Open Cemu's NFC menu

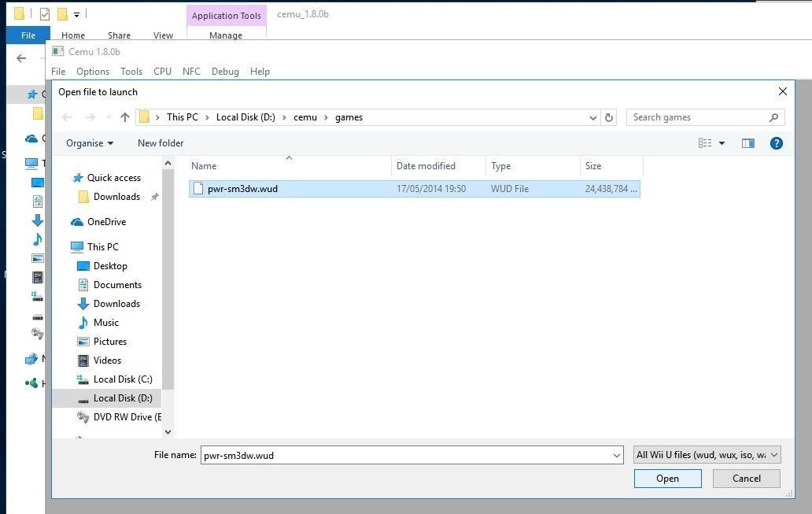point(192,72)
